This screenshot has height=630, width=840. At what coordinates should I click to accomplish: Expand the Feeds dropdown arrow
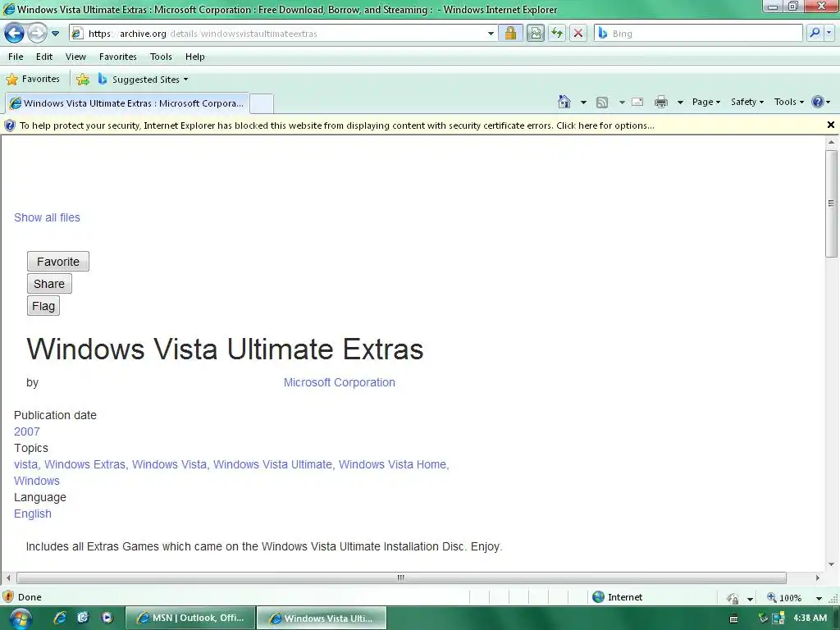coord(622,102)
